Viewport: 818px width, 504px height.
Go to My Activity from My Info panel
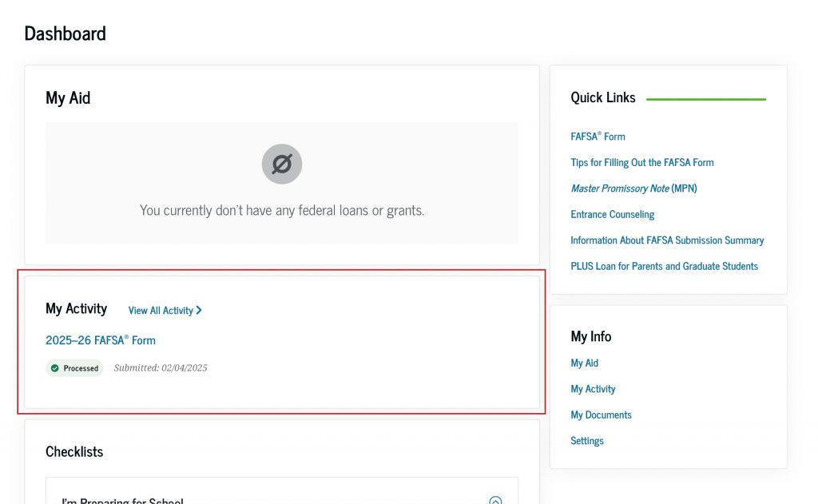click(x=593, y=389)
